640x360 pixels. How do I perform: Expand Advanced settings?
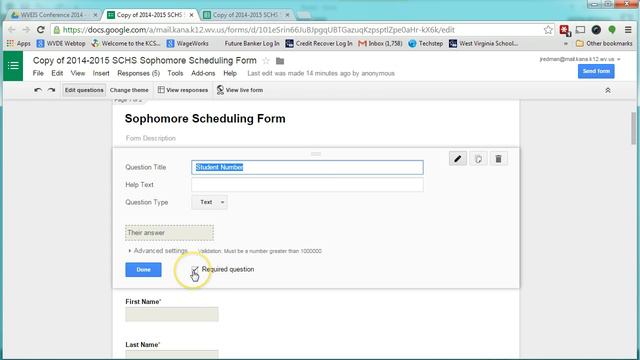click(158, 251)
